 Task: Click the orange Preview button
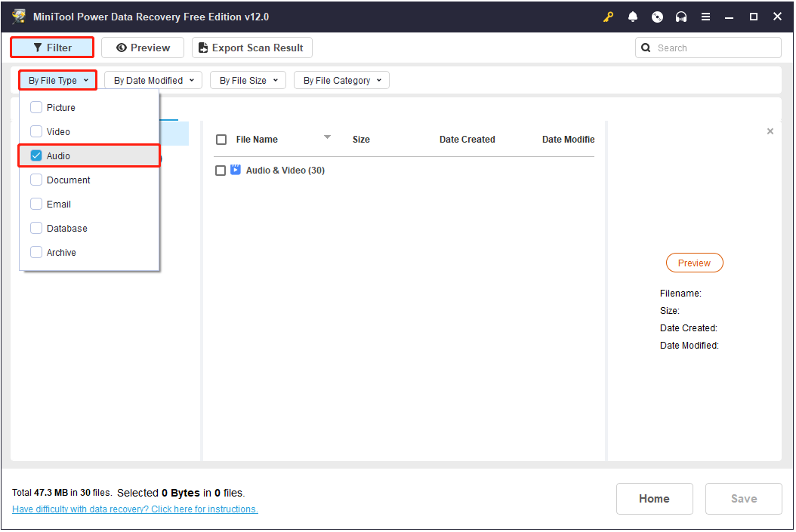pos(695,263)
